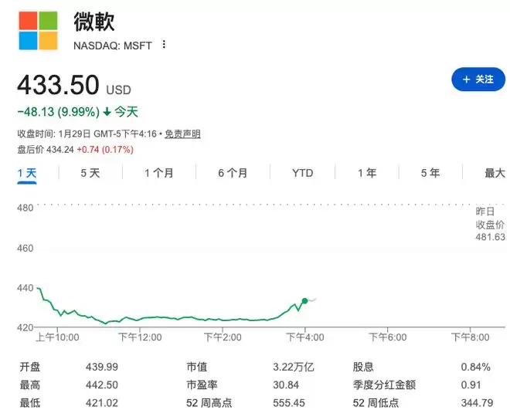
Task: Open the 5 年 chart tab
Action: (430, 173)
